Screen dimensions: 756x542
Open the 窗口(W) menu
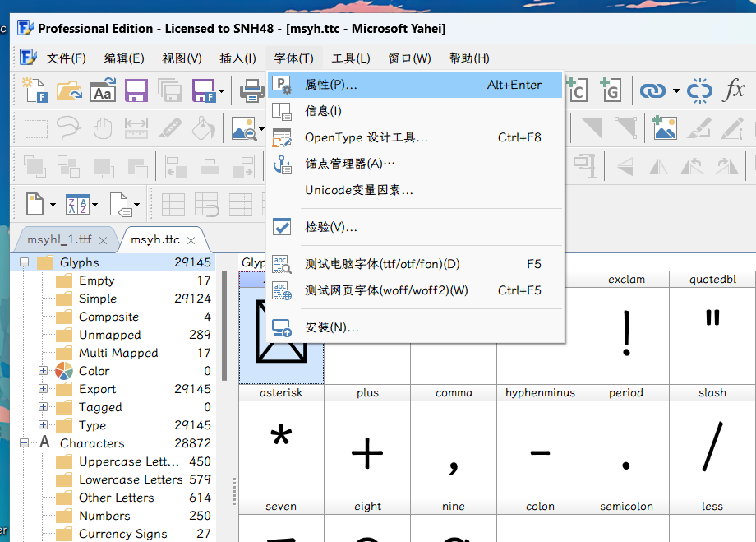coord(409,58)
